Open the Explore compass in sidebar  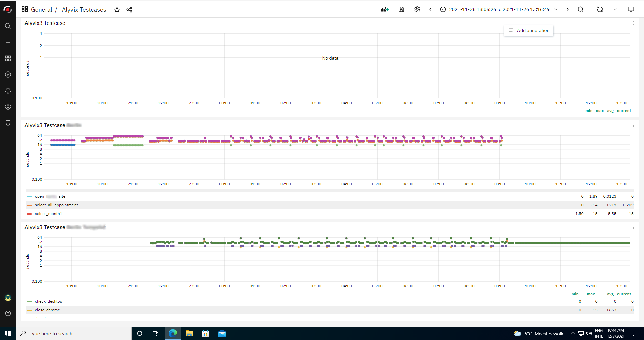8,75
